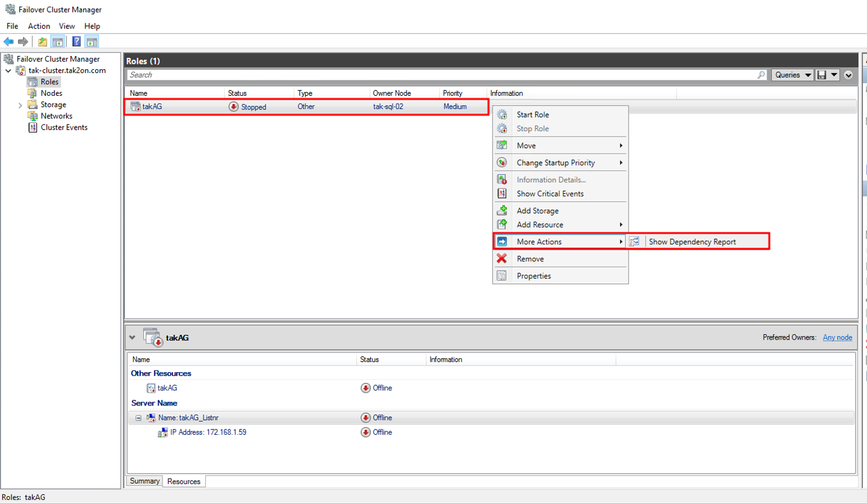
Task: Click the Start Role gear icon
Action: [x=502, y=114]
